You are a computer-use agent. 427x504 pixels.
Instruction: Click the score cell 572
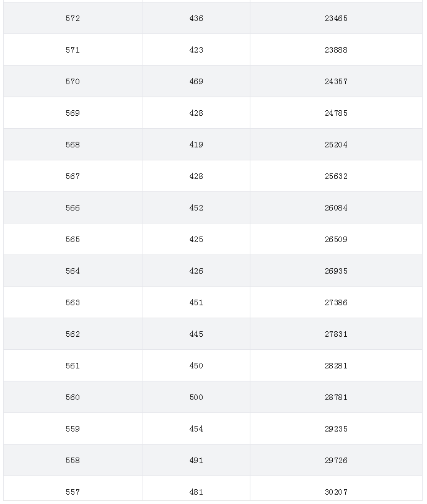point(73,19)
